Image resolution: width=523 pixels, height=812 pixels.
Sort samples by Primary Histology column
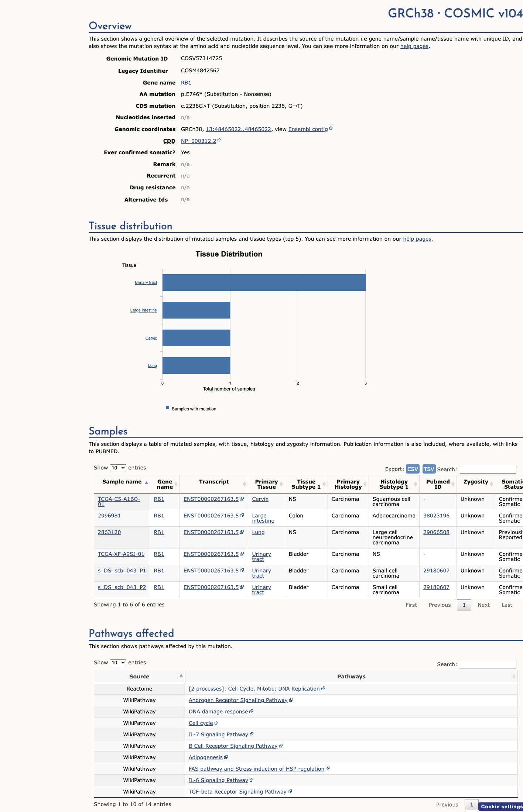[348, 484]
